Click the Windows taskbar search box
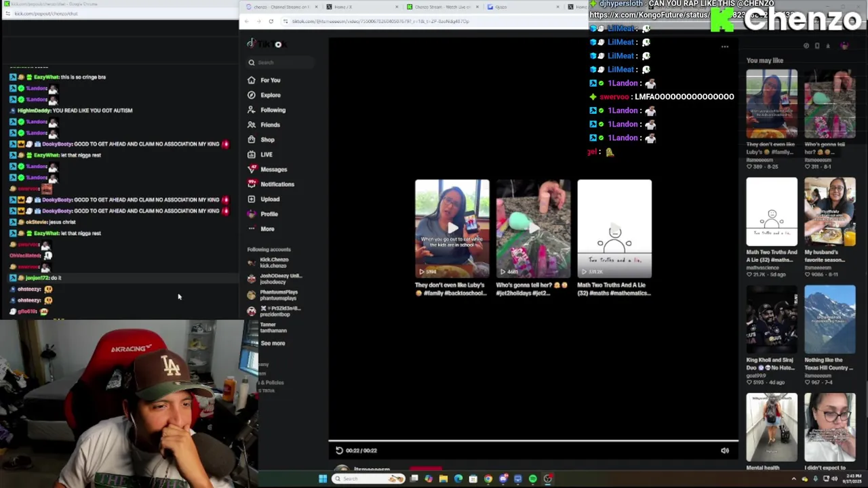The image size is (868, 488). coord(368,479)
